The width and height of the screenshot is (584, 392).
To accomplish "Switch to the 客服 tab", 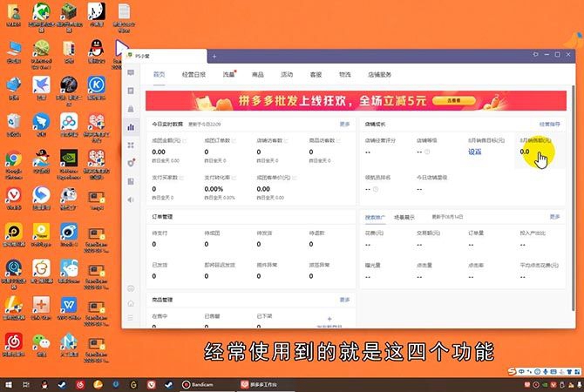I will (316, 74).
